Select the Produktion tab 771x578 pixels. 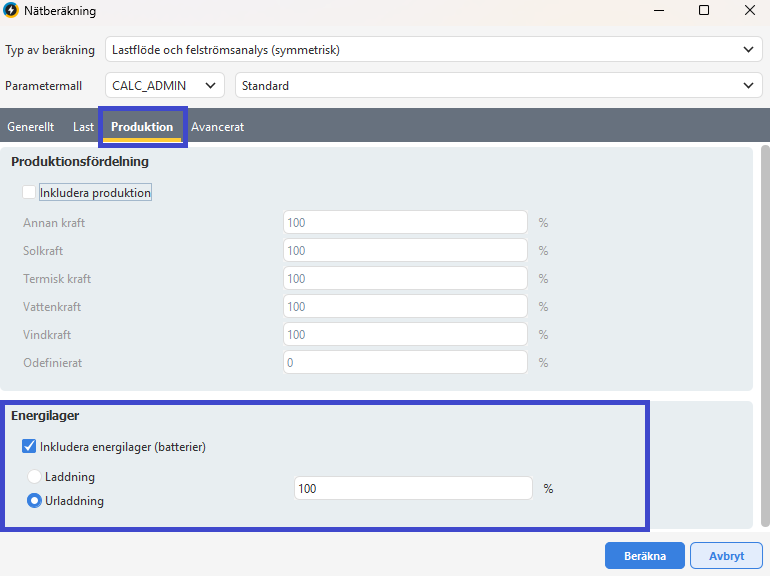click(142, 127)
